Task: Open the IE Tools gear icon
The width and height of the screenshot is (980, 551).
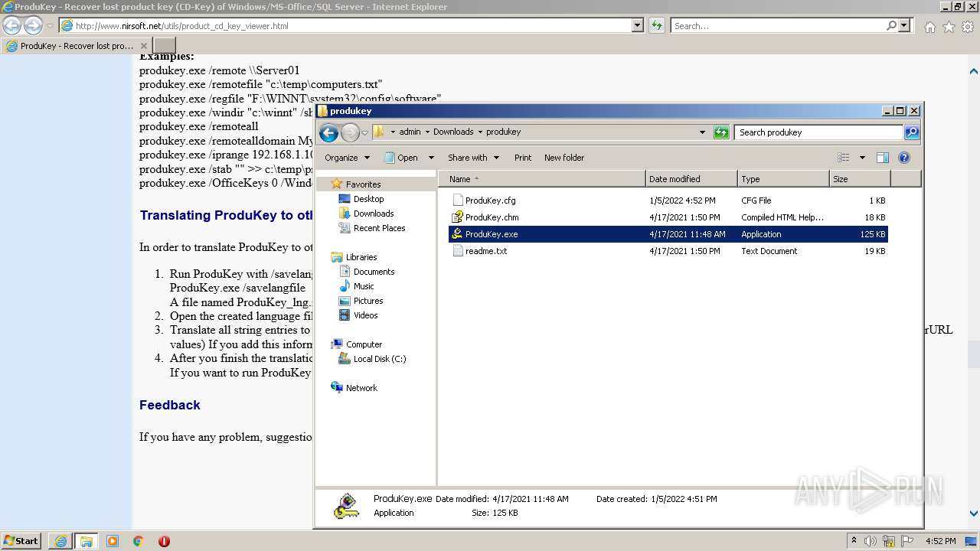Action: click(968, 27)
